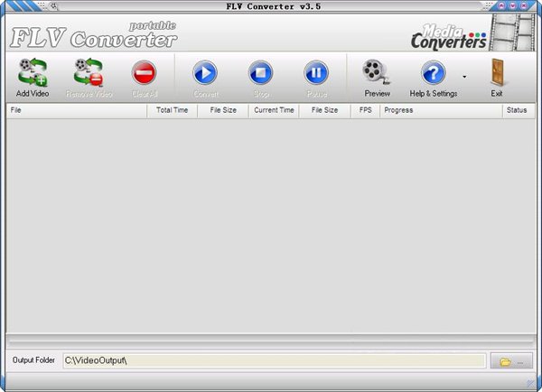Open the Preview film reel icon
542x392 pixels.
click(376, 72)
